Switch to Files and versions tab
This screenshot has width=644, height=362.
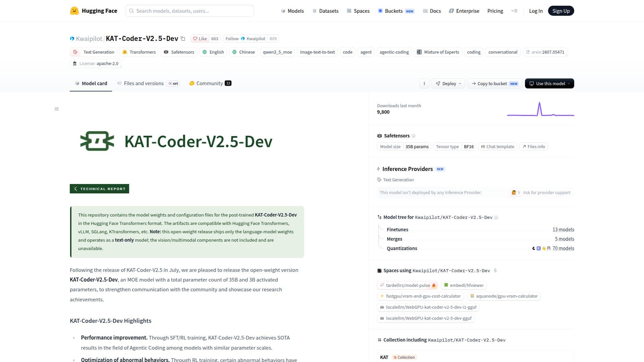click(148, 83)
